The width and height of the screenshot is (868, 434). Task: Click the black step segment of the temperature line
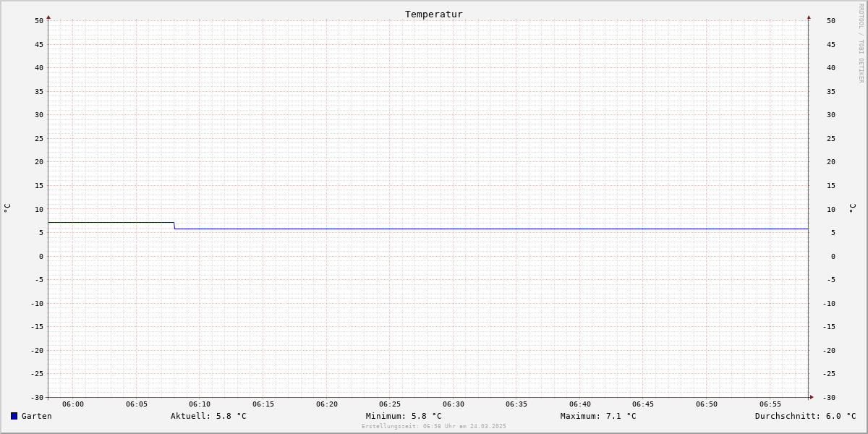111,222
